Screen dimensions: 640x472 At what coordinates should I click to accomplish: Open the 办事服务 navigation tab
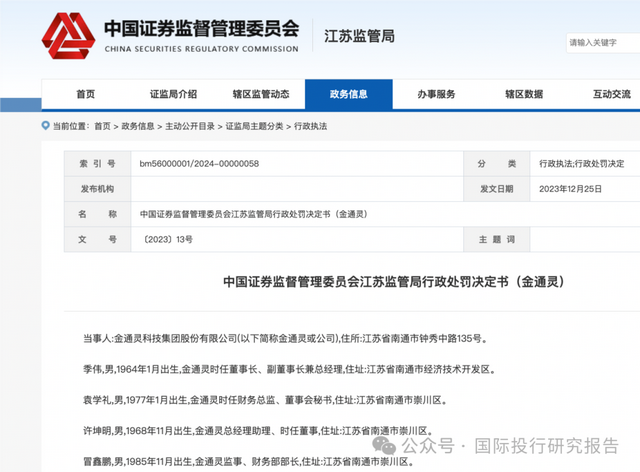(x=436, y=94)
